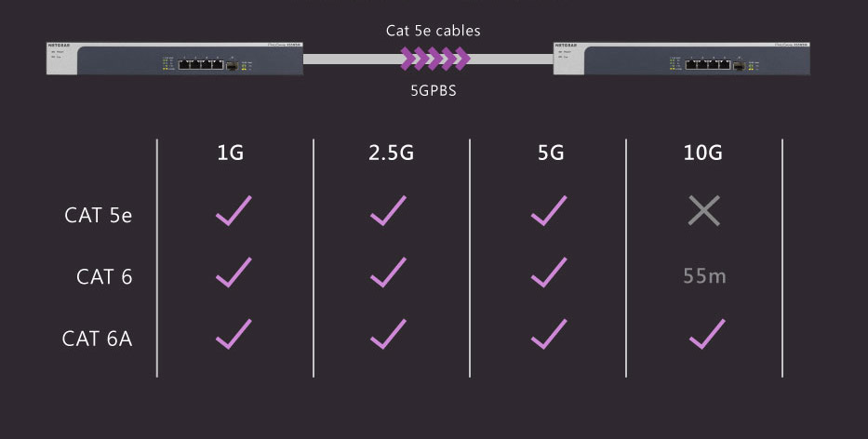Click the CAT 6 2.5G checkmark
The image size is (868, 439).
click(388, 273)
